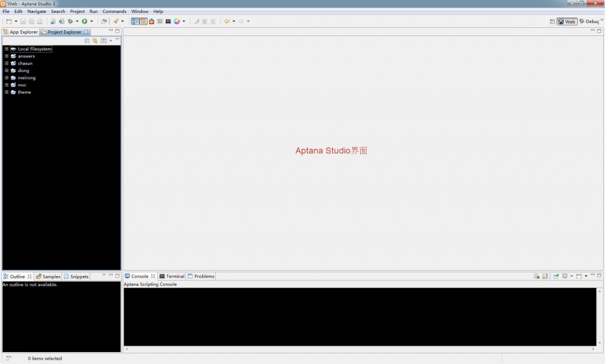Click the Web perspective button
This screenshot has width=605, height=364.
[566, 21]
